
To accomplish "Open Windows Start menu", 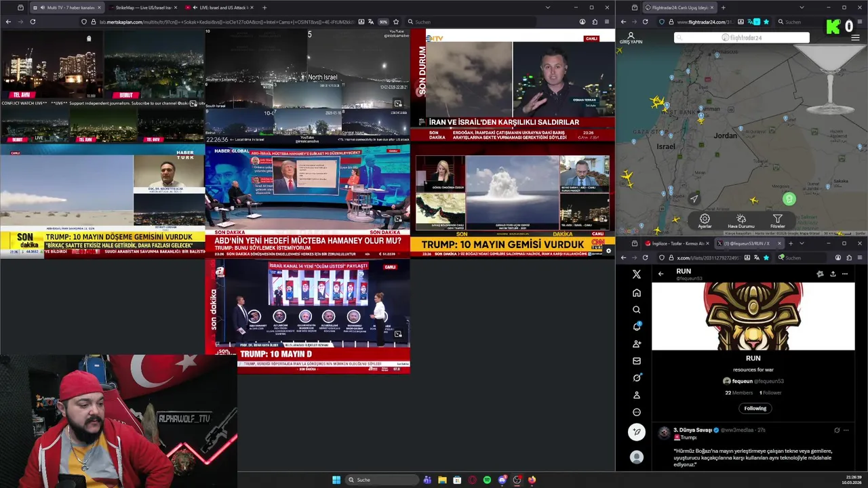I will tap(336, 480).
